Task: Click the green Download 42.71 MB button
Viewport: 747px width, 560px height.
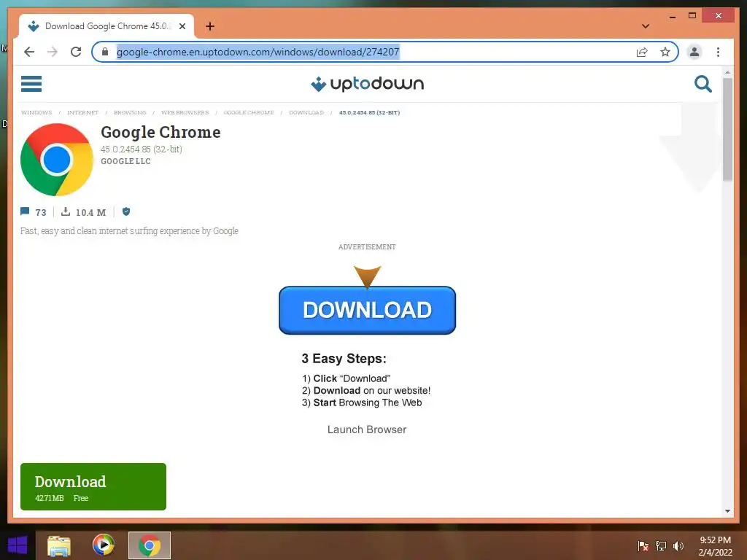Action: point(93,486)
